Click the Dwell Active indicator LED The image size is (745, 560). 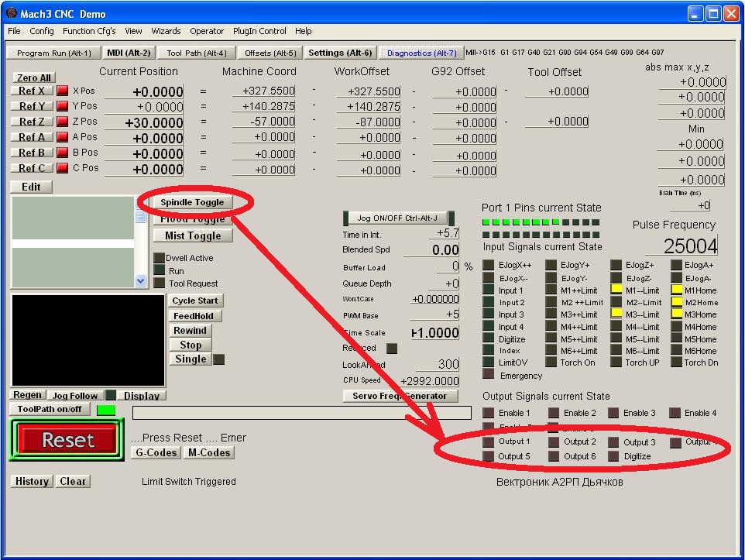pos(160,258)
